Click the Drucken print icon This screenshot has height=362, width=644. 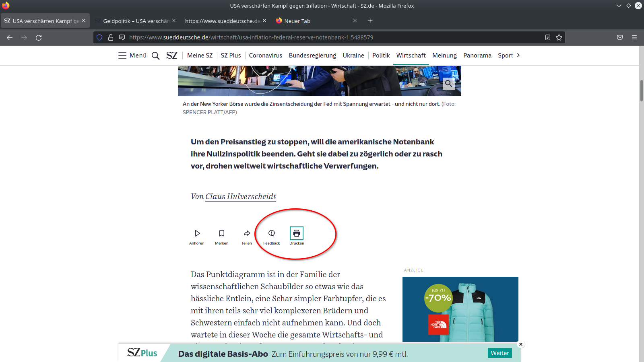297,234
